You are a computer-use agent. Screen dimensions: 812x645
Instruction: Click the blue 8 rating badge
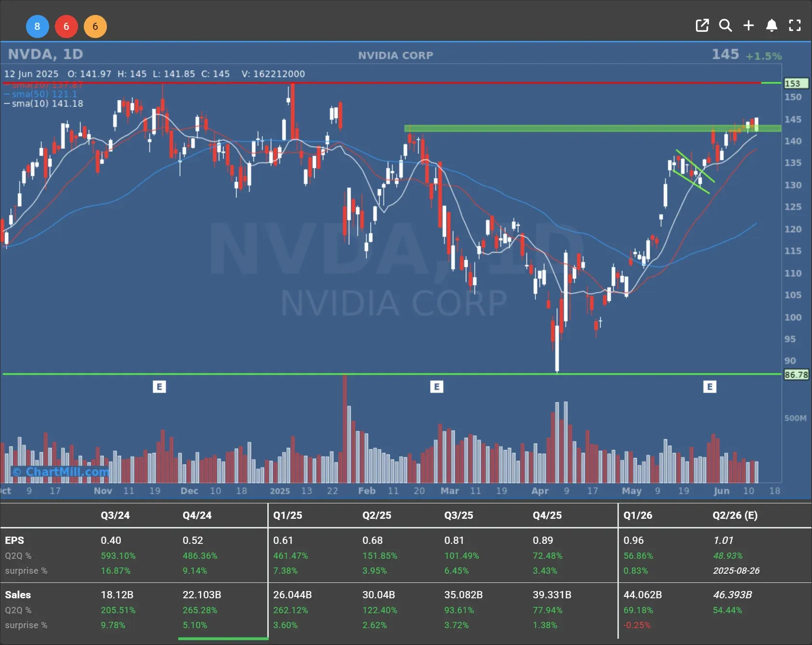[x=37, y=26]
